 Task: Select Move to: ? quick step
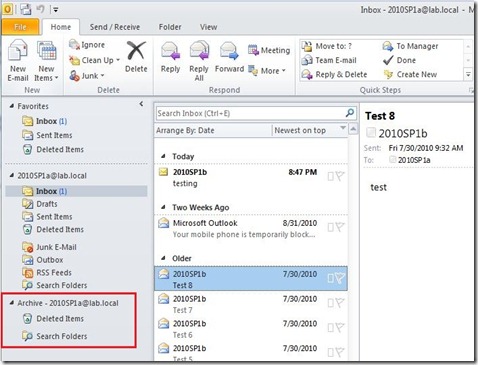pos(327,46)
